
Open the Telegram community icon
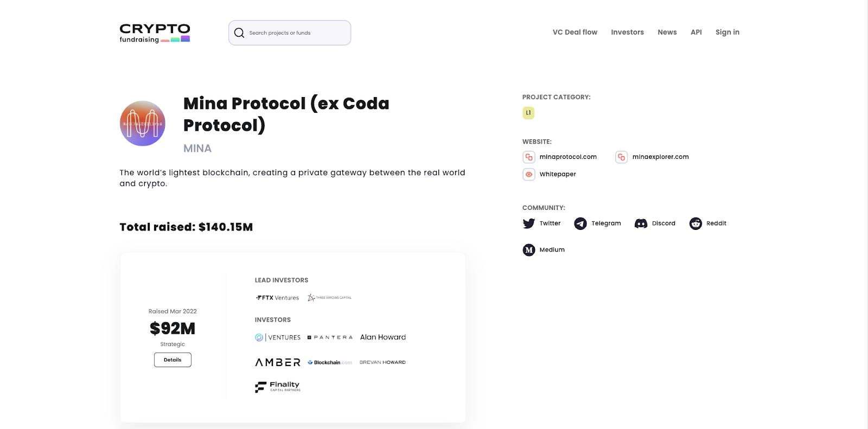pyautogui.click(x=580, y=223)
